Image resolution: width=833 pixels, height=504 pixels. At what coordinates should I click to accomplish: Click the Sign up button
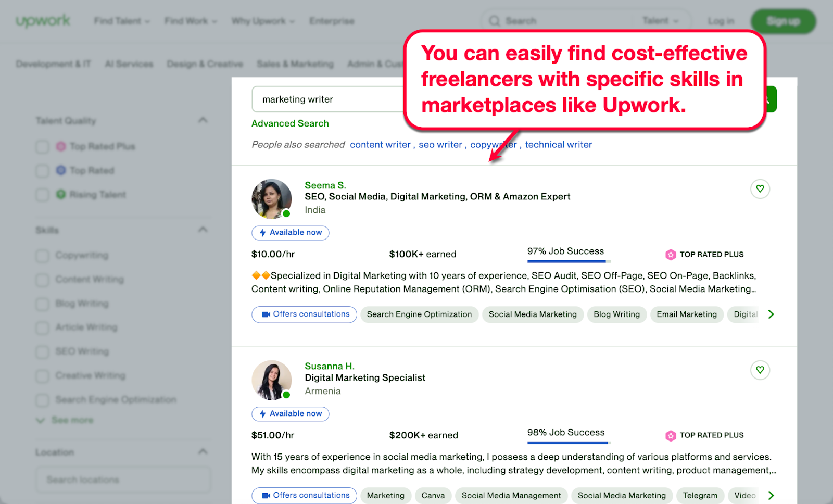pos(783,21)
